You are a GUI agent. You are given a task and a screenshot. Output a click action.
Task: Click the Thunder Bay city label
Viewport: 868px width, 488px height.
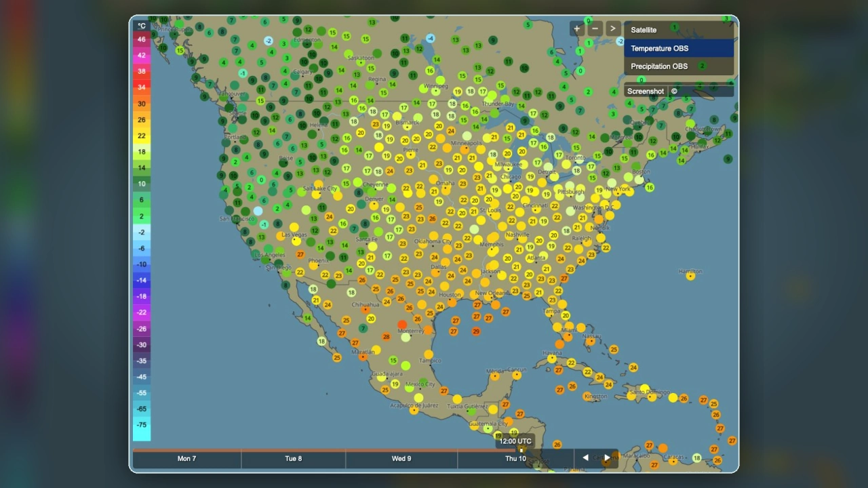(x=498, y=103)
